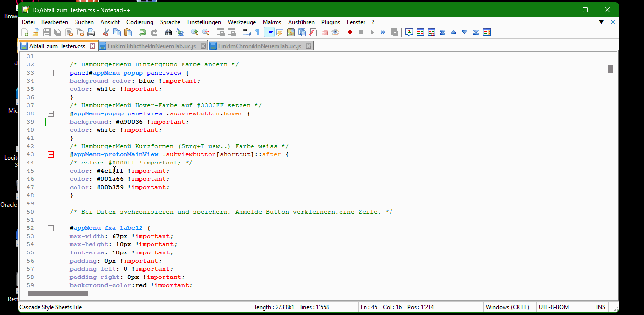Toggle the indent guide toolbar button
This screenshot has height=315, width=644.
tap(269, 32)
